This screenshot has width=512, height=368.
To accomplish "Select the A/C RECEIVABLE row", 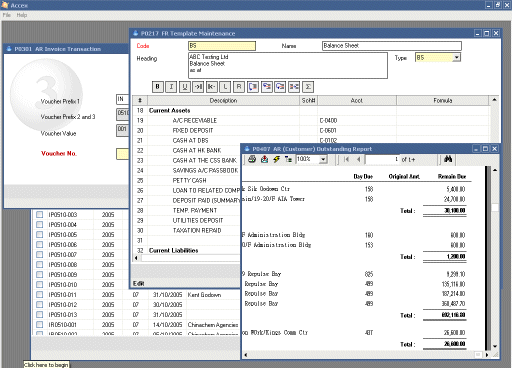I will point(311,120).
